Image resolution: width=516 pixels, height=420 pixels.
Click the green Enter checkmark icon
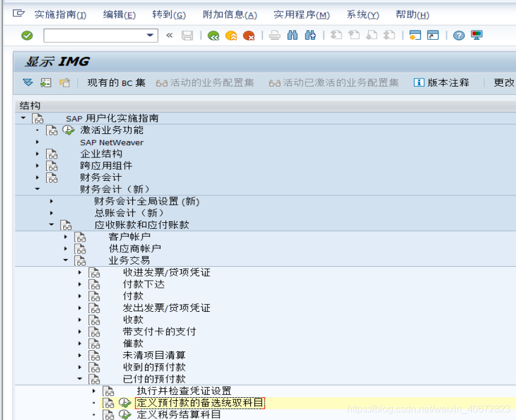click(x=27, y=35)
